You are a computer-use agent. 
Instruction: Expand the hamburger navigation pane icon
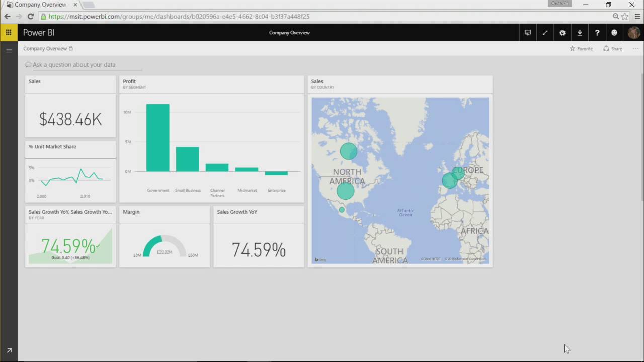(9, 50)
